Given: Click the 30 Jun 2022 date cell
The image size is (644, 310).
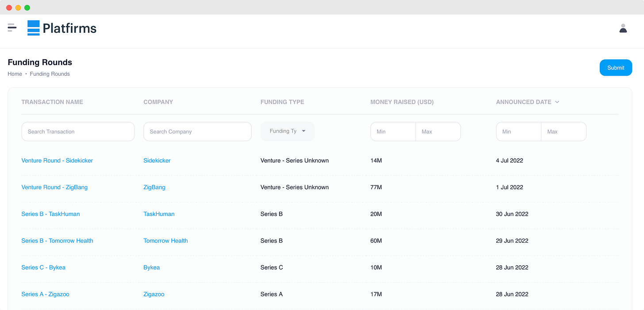Looking at the screenshot, I should point(512,214).
